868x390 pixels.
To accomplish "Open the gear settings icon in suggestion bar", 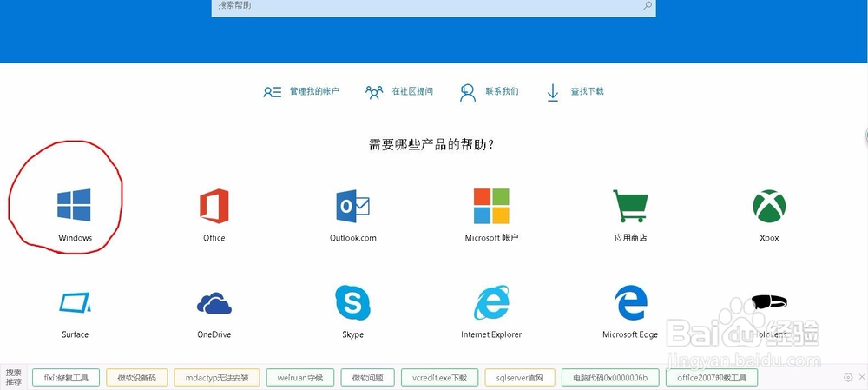I will click(x=848, y=377).
